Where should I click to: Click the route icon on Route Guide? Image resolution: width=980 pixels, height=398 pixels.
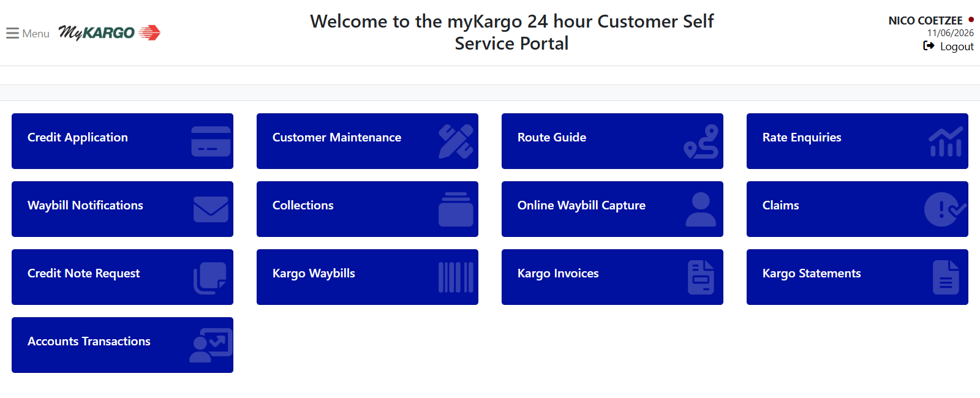pyautogui.click(x=701, y=141)
